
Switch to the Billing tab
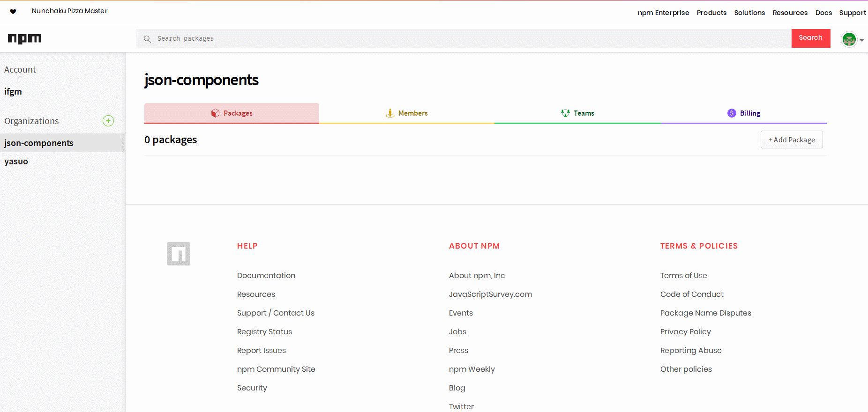[x=744, y=113]
